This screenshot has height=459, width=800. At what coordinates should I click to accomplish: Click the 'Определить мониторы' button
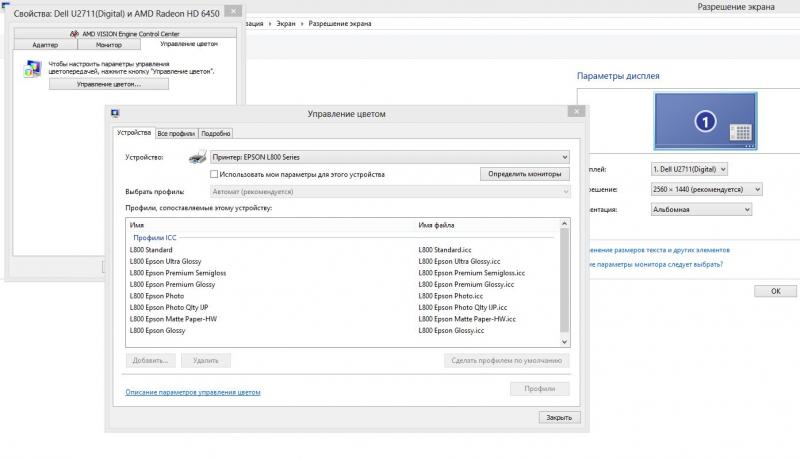tap(524, 174)
